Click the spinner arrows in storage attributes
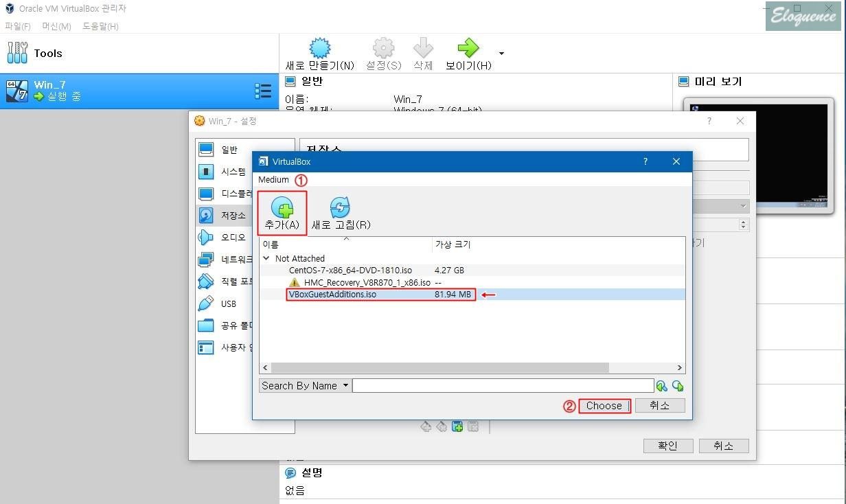The width and height of the screenshot is (846, 504). point(744,225)
